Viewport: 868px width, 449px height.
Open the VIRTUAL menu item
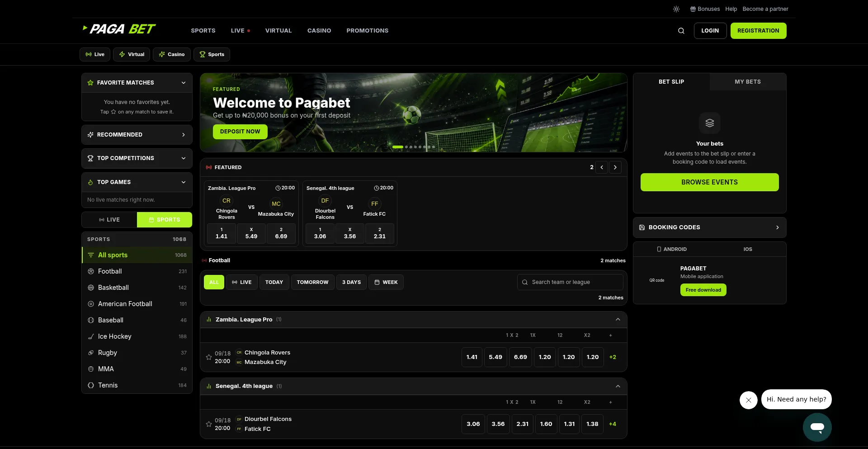point(278,31)
